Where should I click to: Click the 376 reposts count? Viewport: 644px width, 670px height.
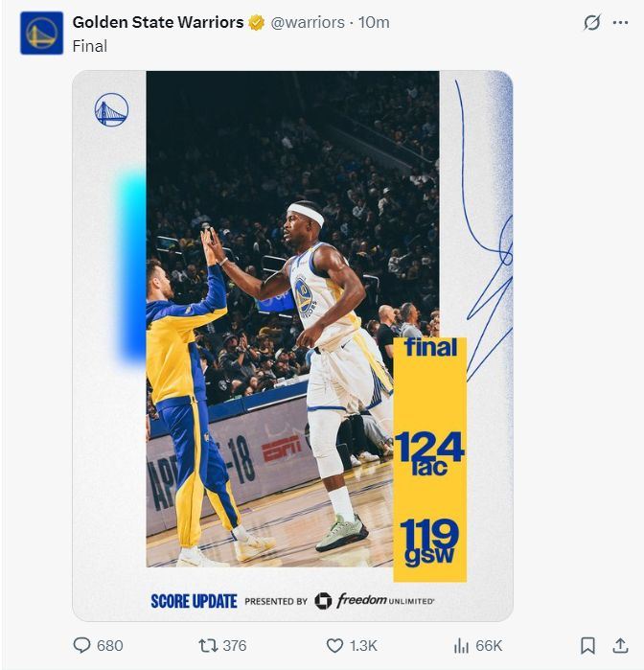235,645
